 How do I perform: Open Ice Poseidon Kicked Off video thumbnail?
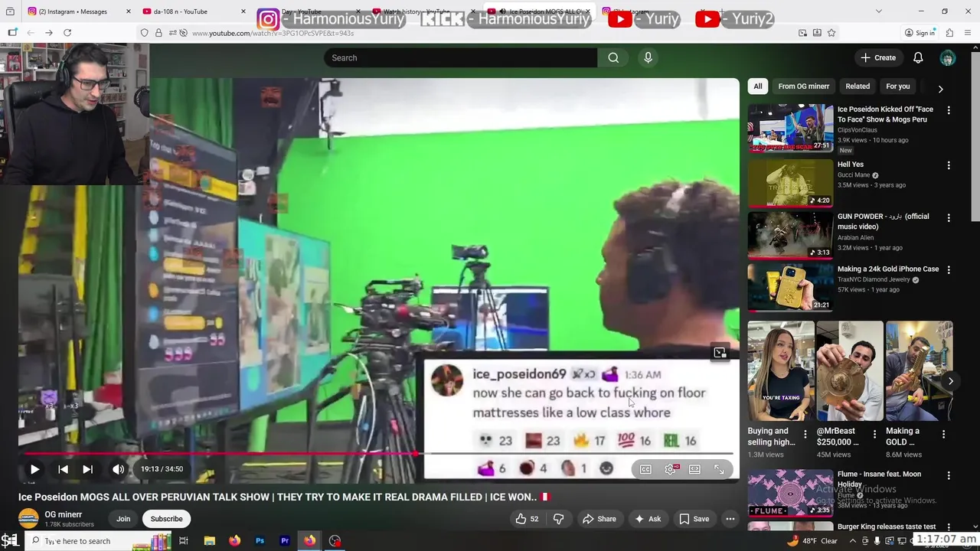790,129
